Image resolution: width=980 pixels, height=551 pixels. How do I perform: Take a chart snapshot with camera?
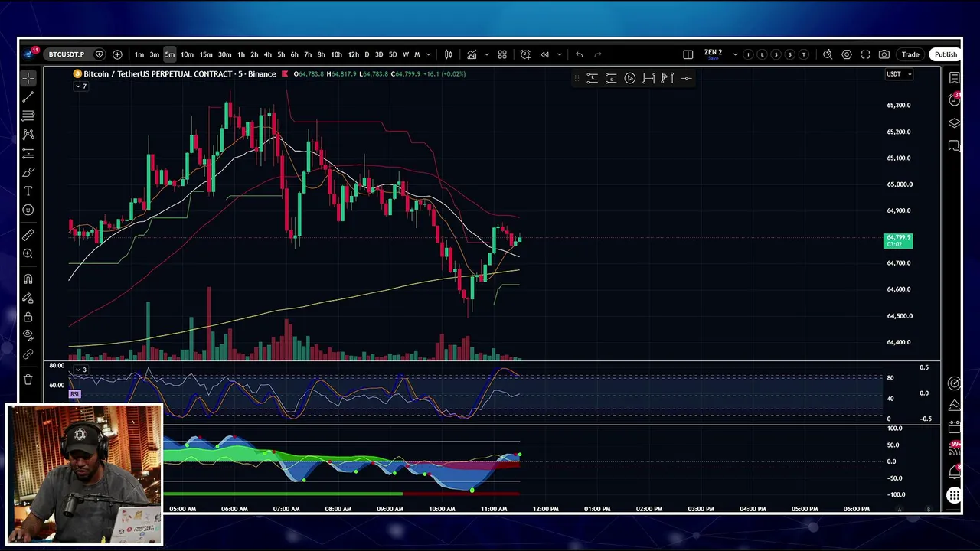(x=884, y=54)
